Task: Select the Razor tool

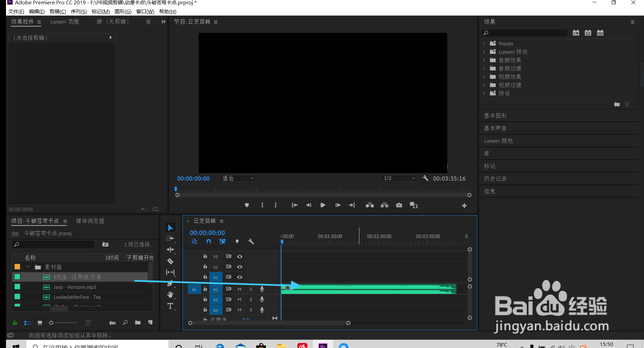Action: 170,261
